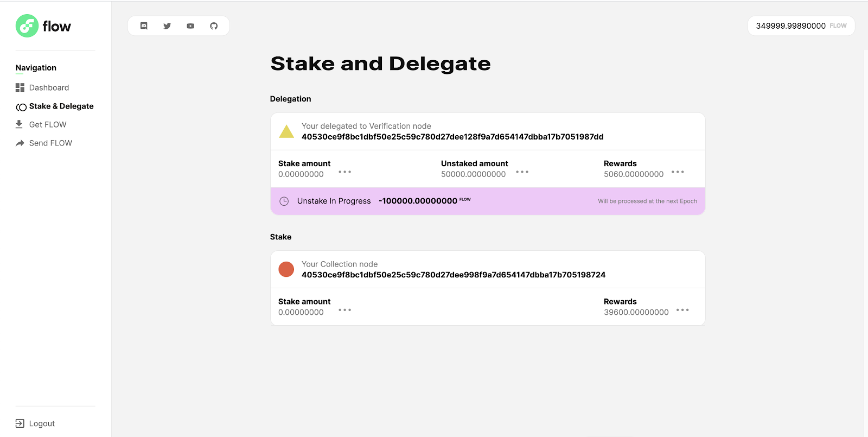Open the Get FLOW page
This screenshot has width=868, height=437.
pyautogui.click(x=48, y=125)
